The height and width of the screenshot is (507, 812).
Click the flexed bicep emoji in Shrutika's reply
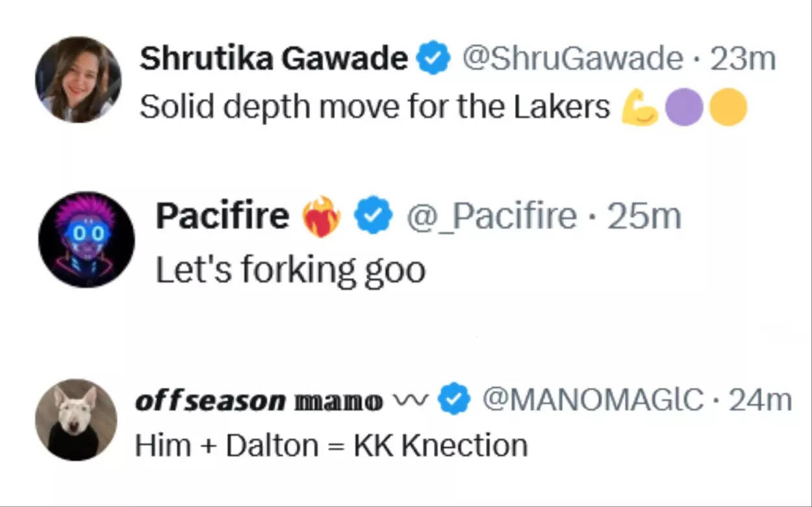639,108
